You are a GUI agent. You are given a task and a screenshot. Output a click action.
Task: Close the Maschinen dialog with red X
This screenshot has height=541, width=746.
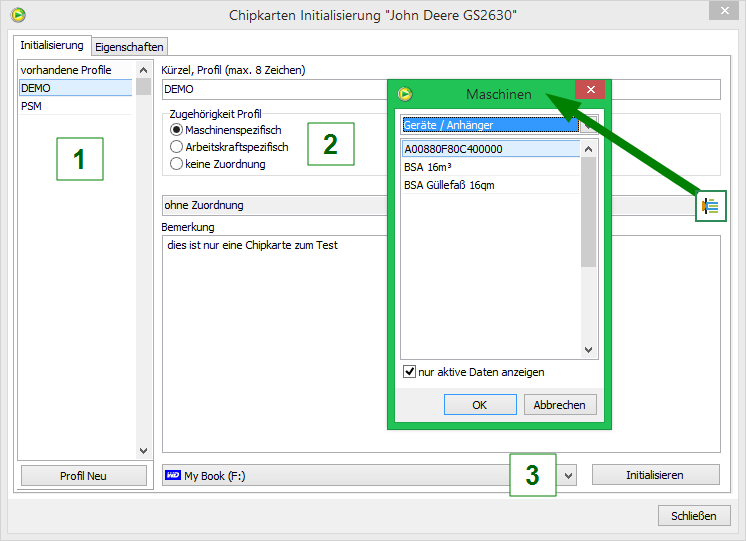pos(591,92)
